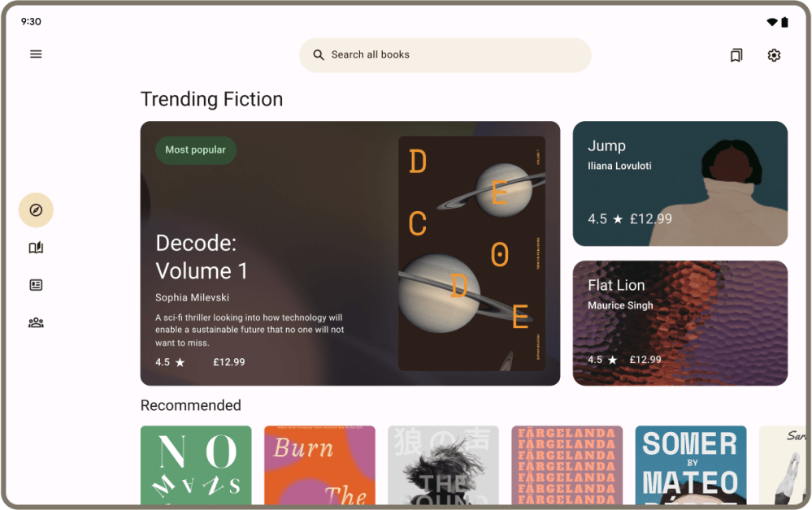Open the Jump book card
The image size is (812, 510).
680,184
